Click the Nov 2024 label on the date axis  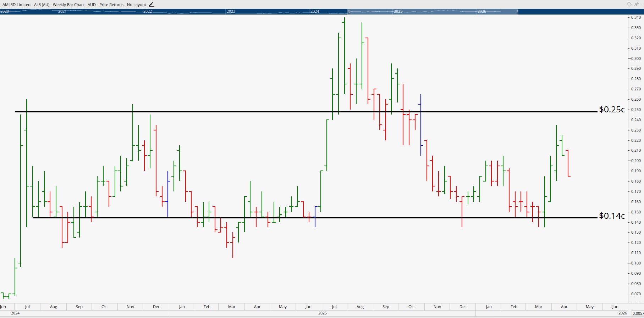point(130,307)
